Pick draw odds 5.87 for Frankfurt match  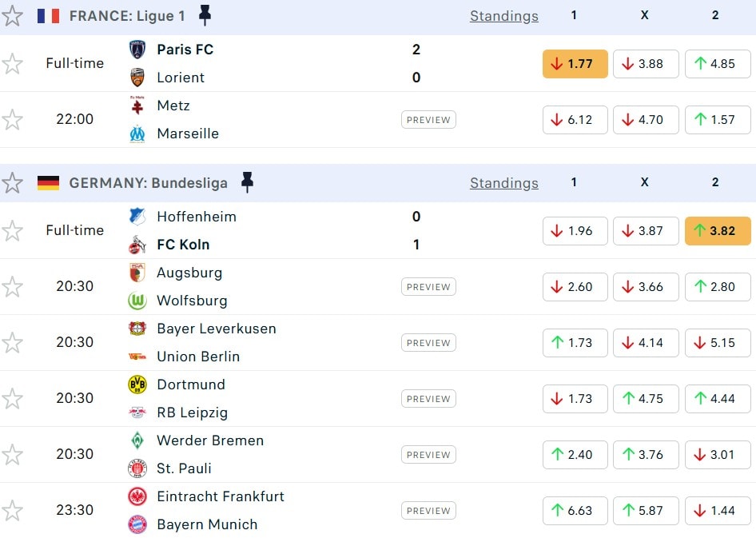pos(646,511)
